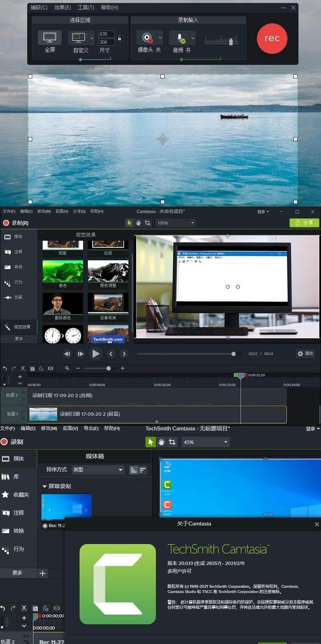Toggle the 摄像头 webcam recording on

point(147,38)
